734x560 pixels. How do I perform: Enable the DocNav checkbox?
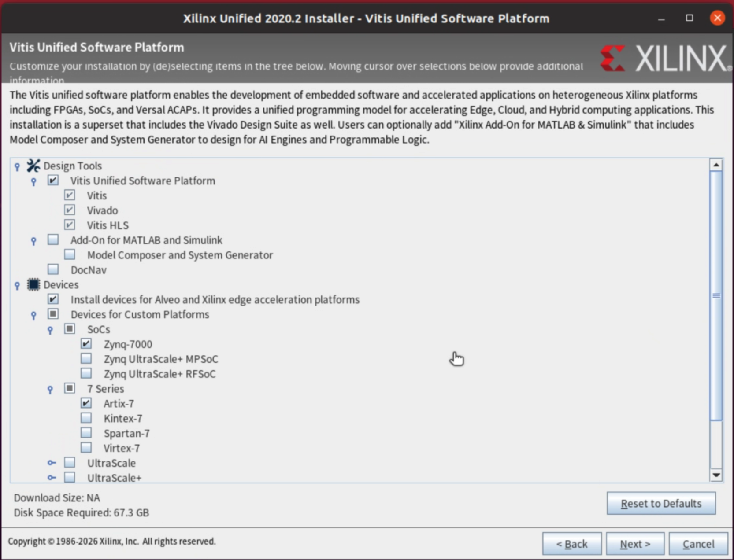tap(53, 269)
